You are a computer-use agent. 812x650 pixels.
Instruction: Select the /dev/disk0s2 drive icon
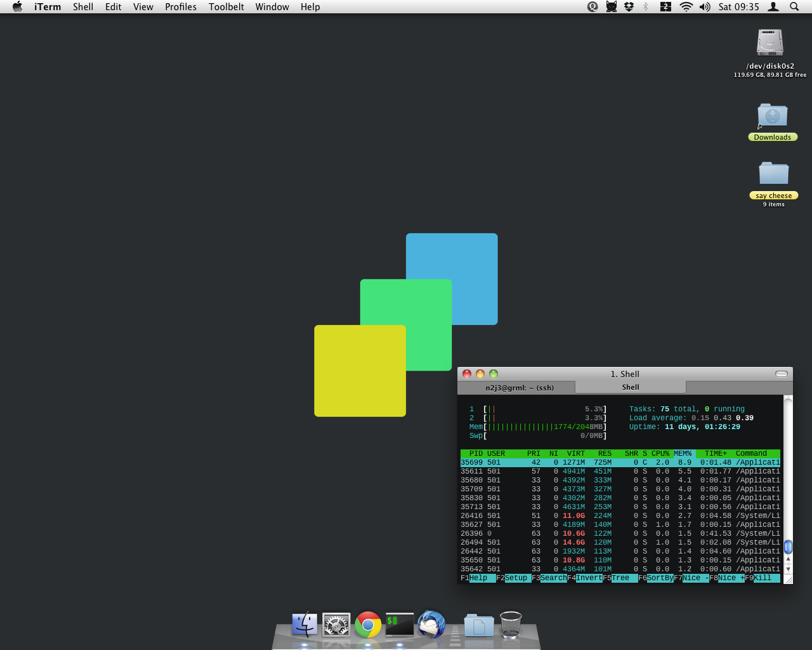[x=770, y=43]
